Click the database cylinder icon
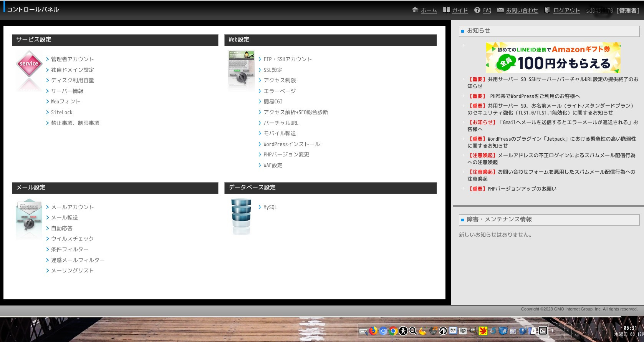 tap(241, 216)
